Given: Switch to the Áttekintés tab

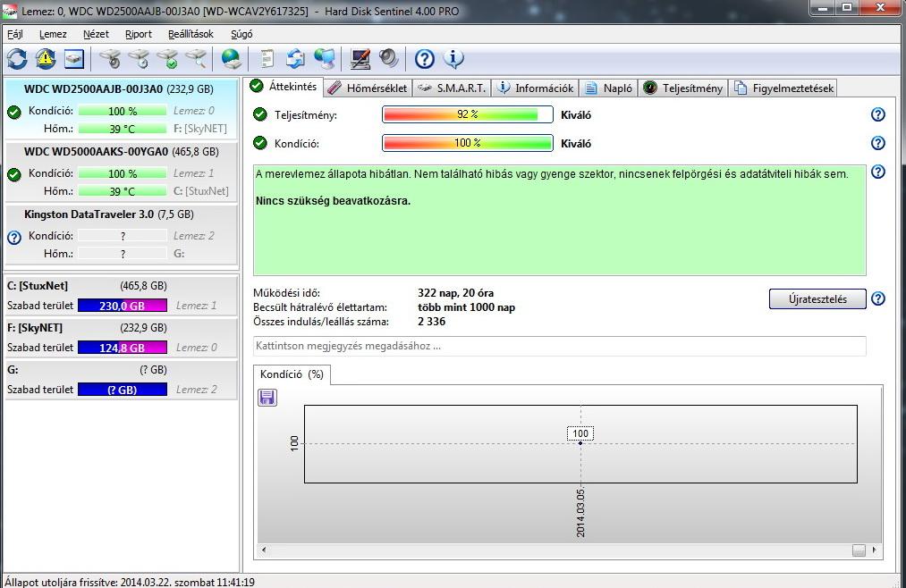Looking at the screenshot, I should coord(284,87).
